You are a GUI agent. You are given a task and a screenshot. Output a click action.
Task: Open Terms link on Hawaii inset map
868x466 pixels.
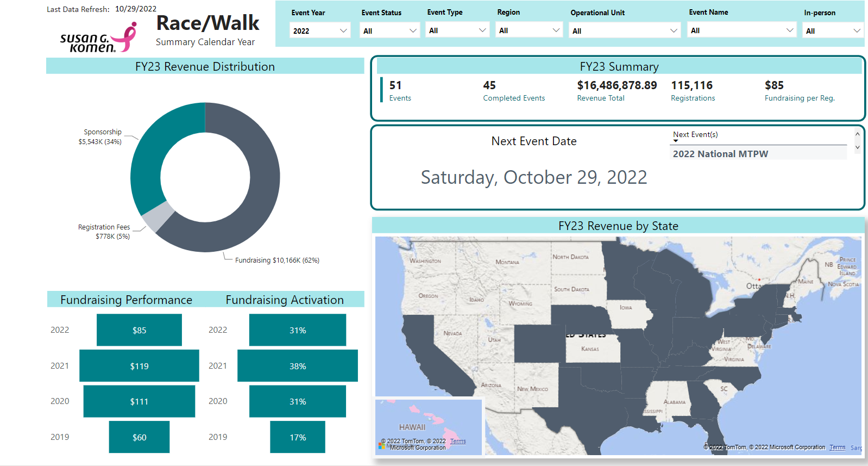tap(458, 441)
